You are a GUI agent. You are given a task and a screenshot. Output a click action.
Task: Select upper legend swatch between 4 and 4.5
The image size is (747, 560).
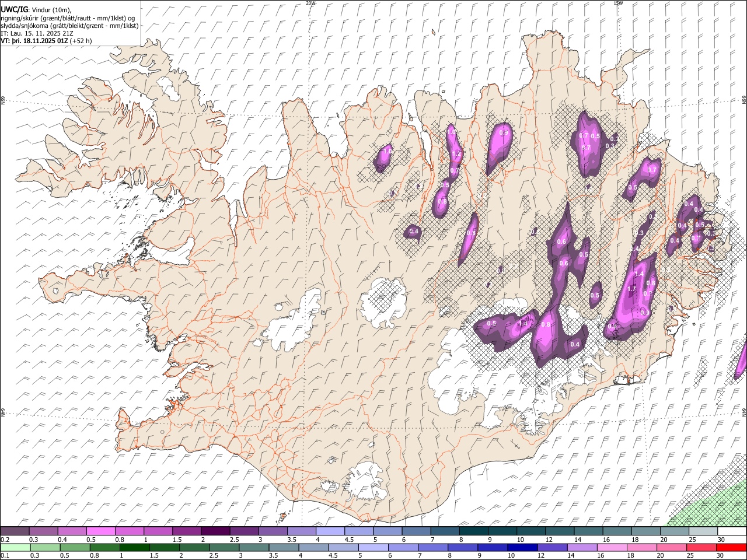330,531
